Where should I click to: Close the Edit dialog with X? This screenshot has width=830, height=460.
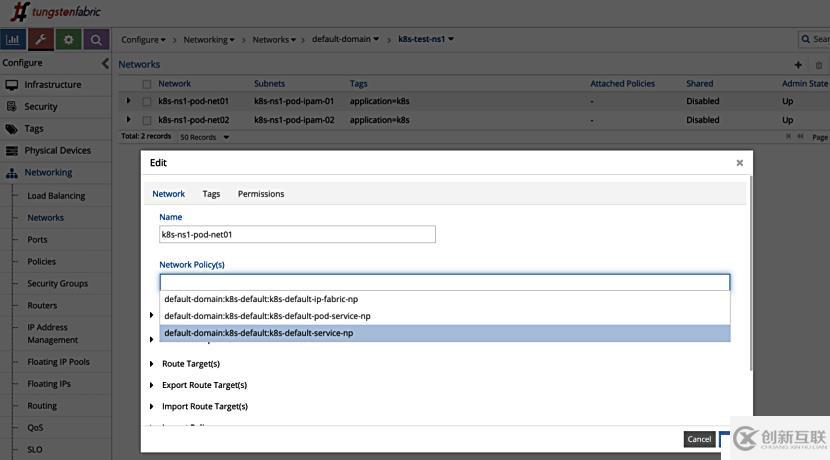(x=740, y=163)
